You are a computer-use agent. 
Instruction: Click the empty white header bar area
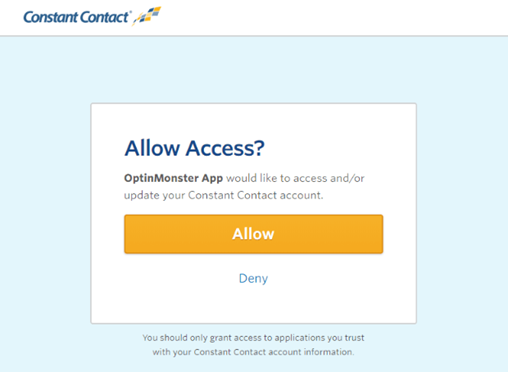pos(333,17)
